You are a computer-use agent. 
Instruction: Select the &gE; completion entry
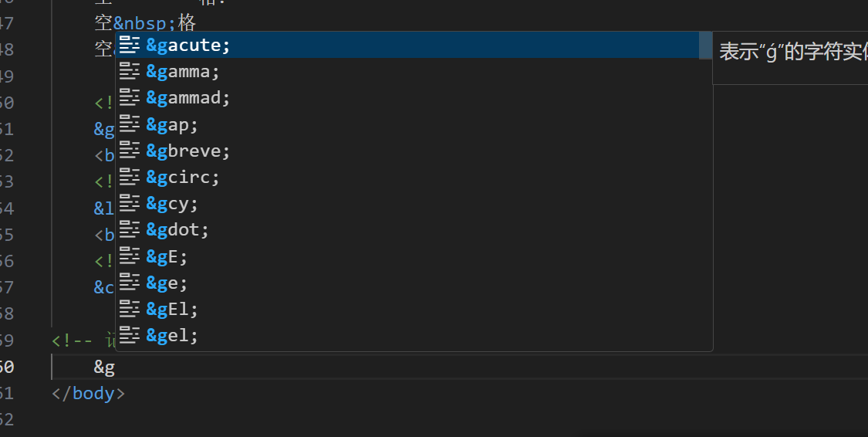(x=414, y=256)
